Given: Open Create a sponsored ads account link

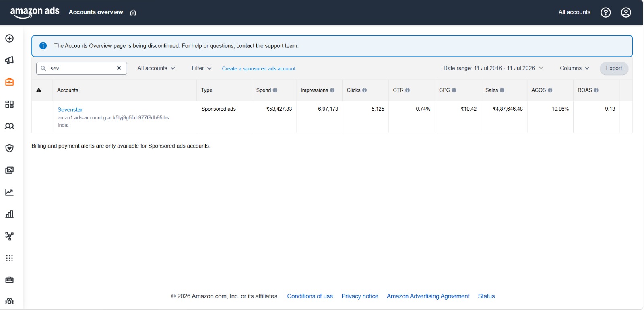Looking at the screenshot, I should [x=259, y=69].
